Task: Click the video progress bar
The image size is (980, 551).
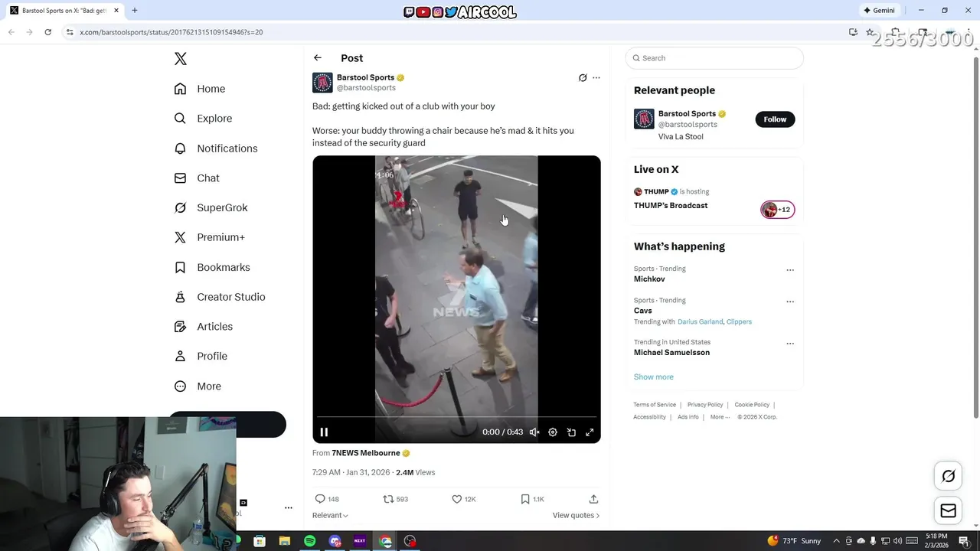Action: click(456, 417)
